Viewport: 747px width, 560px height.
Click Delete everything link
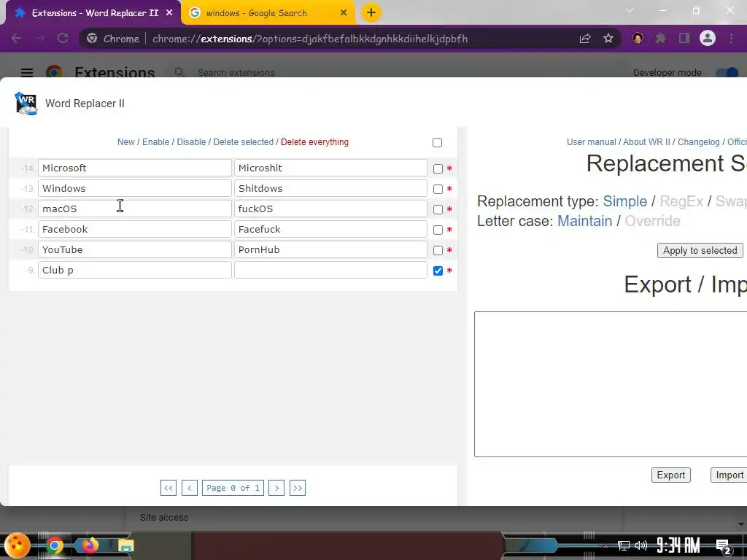314,142
